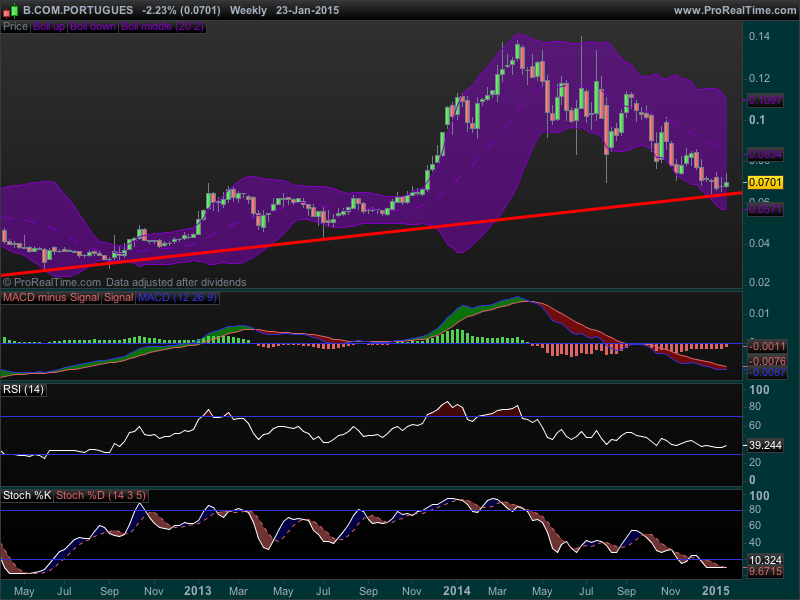Select the Price legend label
Image resolution: width=800 pixels, height=600 pixels.
click(15, 27)
